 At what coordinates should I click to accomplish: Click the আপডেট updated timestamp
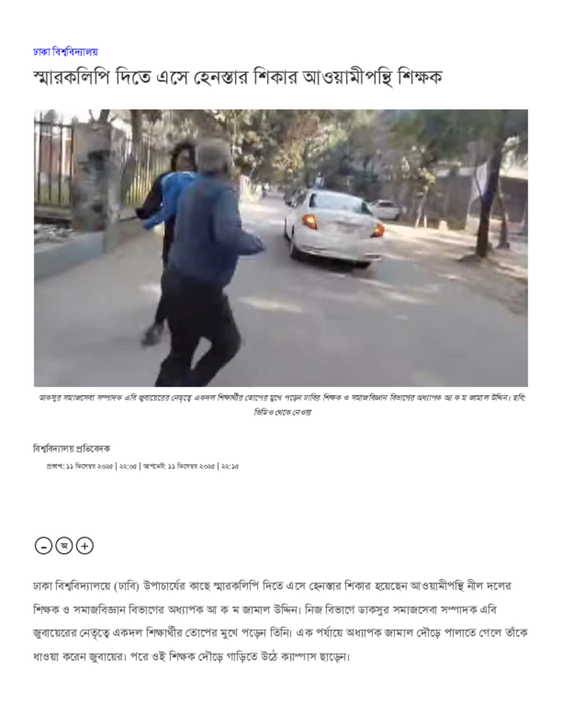click(191, 466)
